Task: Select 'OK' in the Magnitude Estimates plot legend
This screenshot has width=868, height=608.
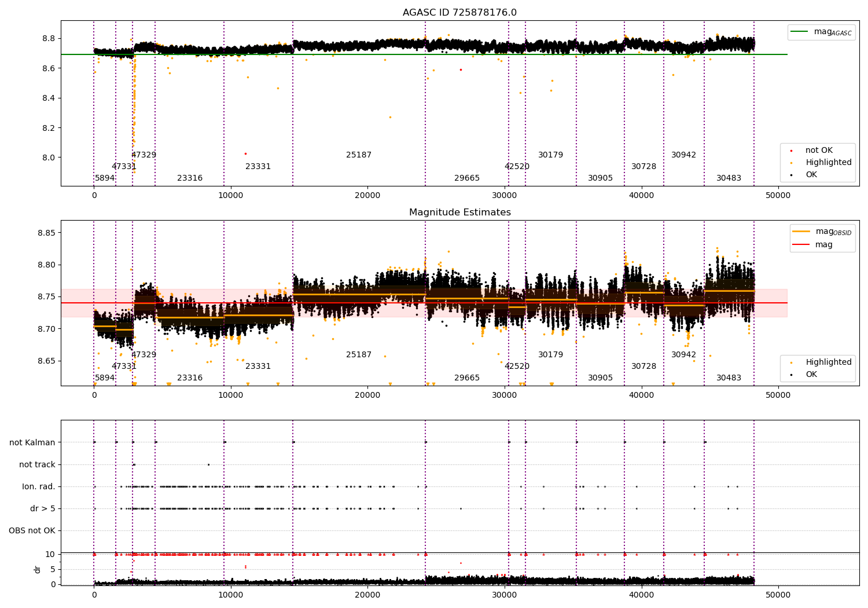Action: (x=811, y=375)
